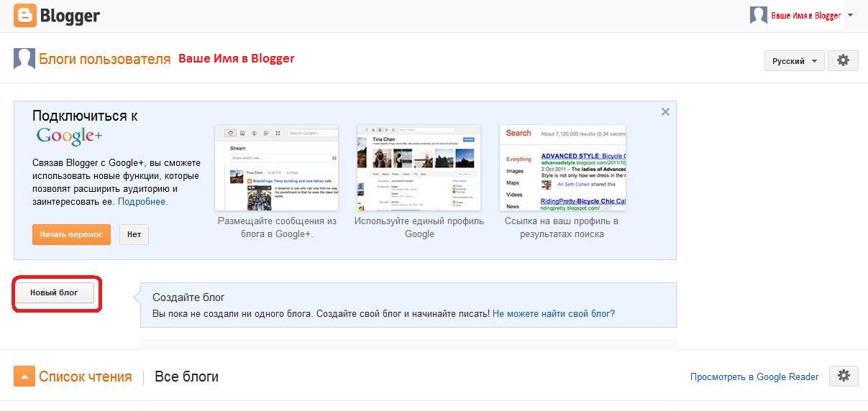Click the Создайте блог heading
Viewport: 868px width, 411px height.
point(188,297)
